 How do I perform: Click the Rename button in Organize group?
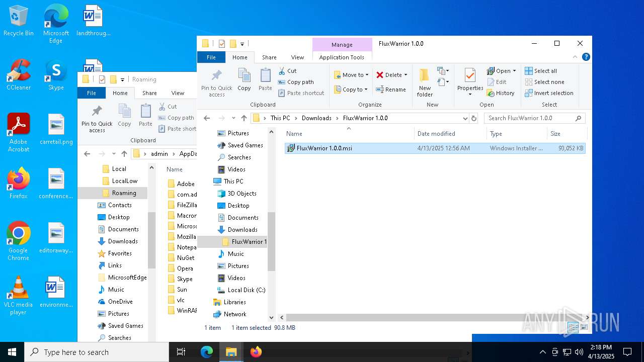(x=391, y=89)
